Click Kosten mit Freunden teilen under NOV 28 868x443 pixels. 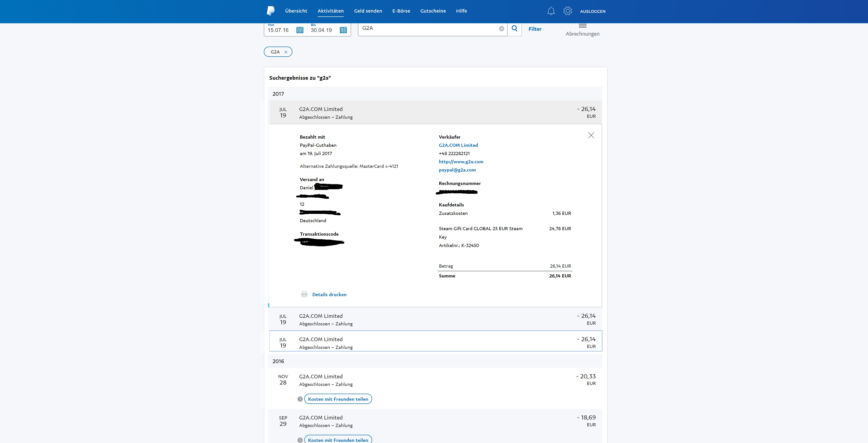[x=338, y=399]
